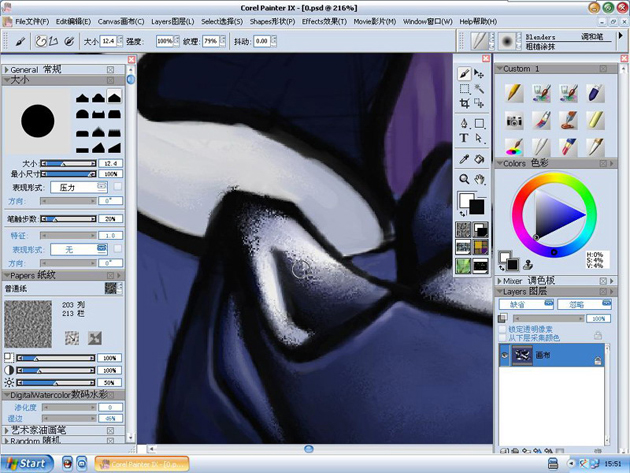The height and width of the screenshot is (473, 630).
Task: Click the invert paper icon in Papers panel
Action: tap(95, 338)
